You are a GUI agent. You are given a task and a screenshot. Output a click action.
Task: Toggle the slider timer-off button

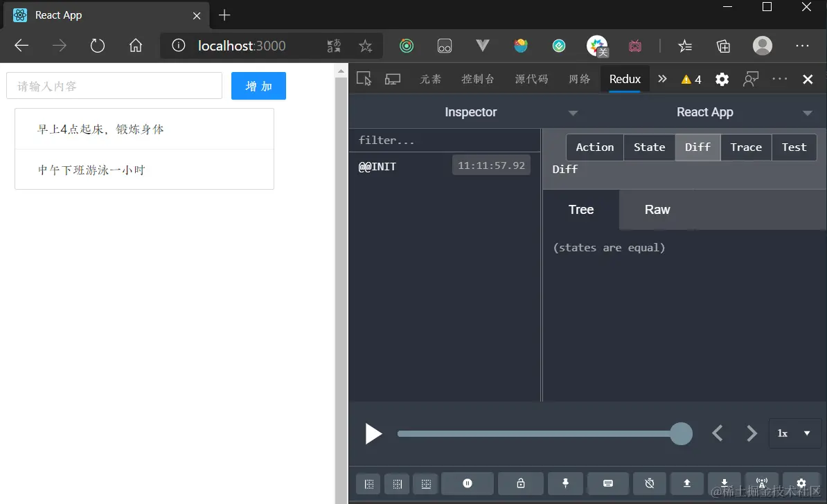click(650, 483)
